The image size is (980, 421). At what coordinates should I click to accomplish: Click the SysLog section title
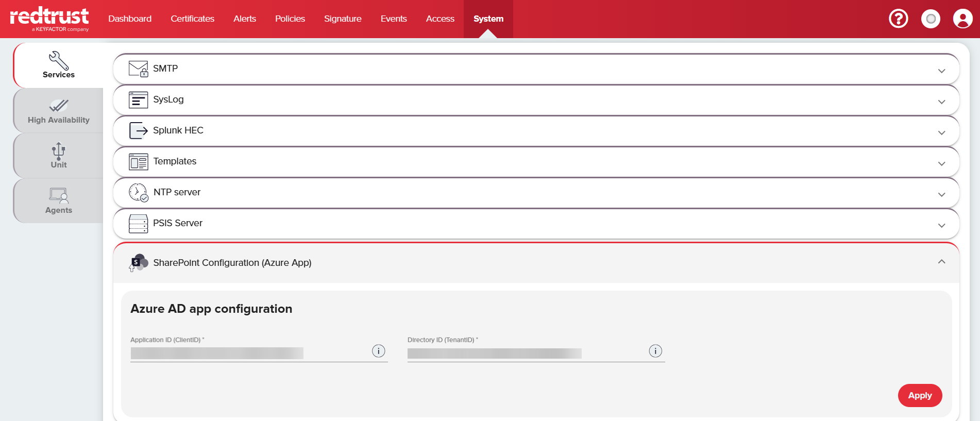pos(168,99)
